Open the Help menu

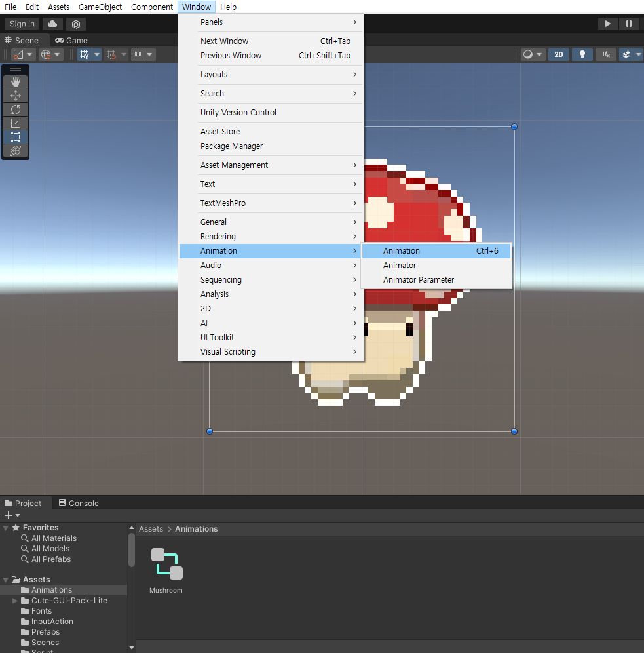(229, 7)
